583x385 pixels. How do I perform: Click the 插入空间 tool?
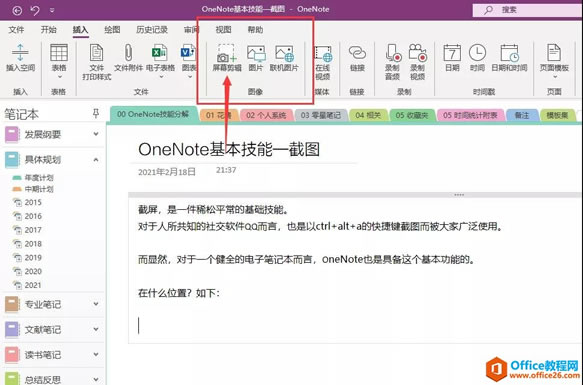coord(20,58)
